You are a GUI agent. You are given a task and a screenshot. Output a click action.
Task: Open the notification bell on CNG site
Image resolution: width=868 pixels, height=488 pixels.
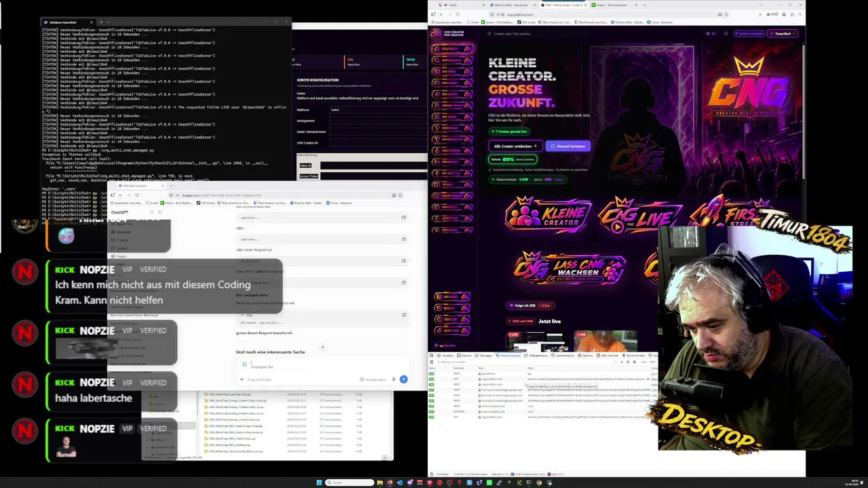point(725,33)
